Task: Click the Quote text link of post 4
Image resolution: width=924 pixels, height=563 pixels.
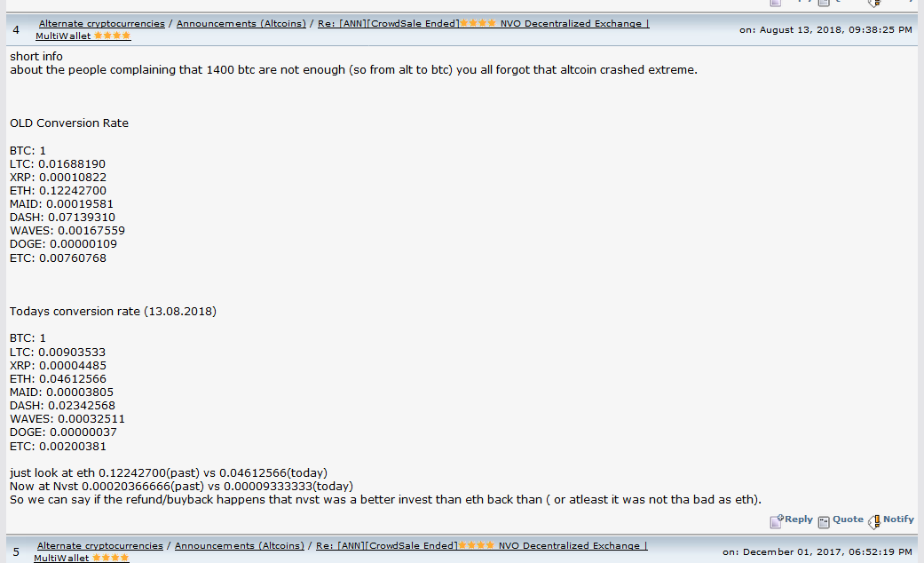Action: pos(848,519)
